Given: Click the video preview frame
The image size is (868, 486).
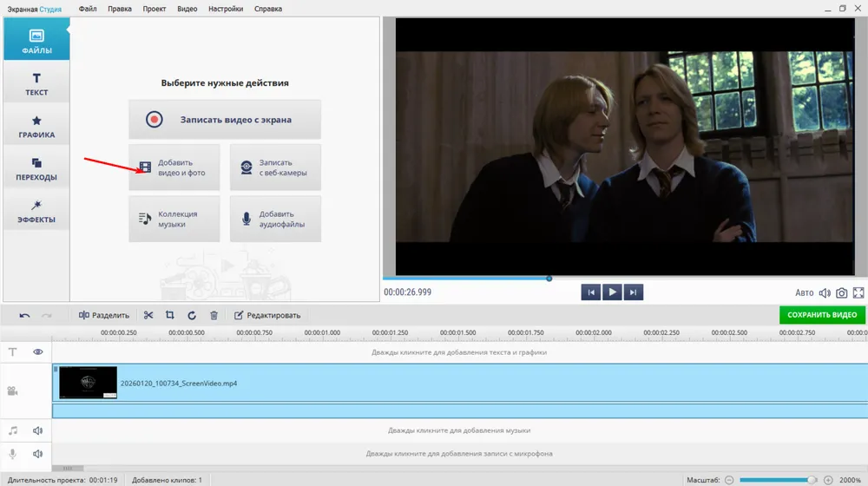Looking at the screenshot, I should pyautogui.click(x=625, y=147).
